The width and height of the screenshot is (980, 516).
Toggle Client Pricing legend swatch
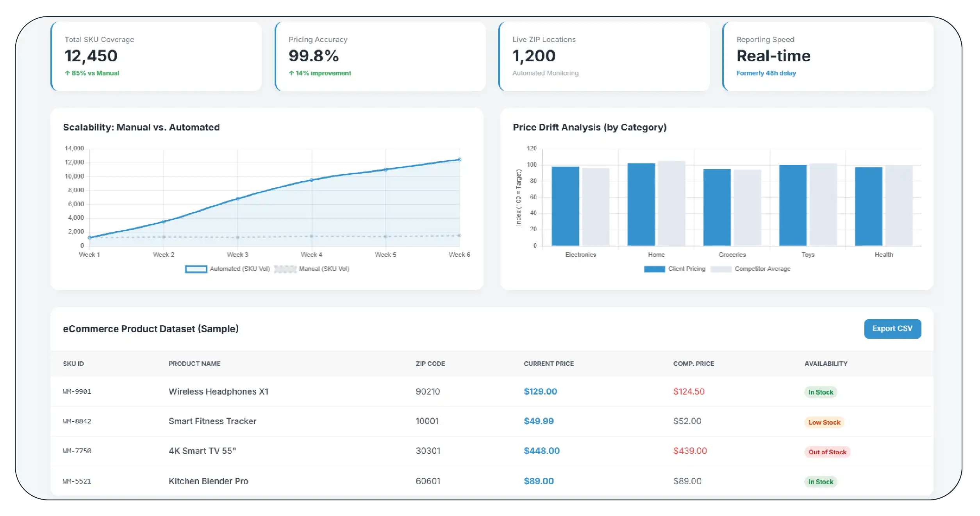[654, 269]
